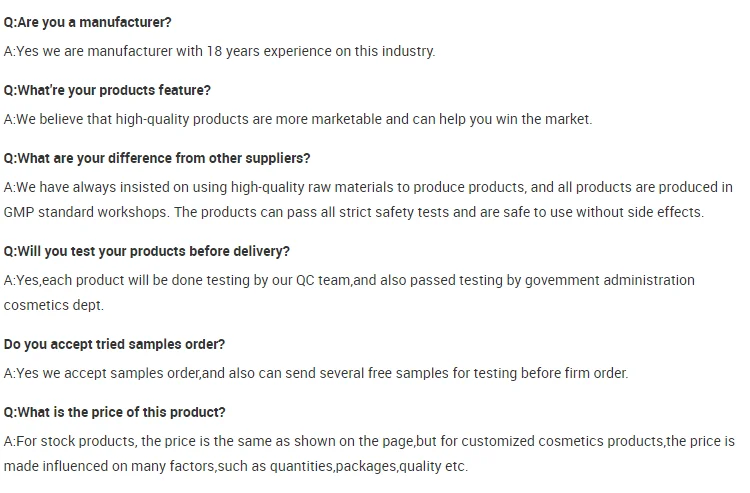Click the answer mentioning 18 years experience
This screenshot has height=493, width=750.
tap(220, 51)
